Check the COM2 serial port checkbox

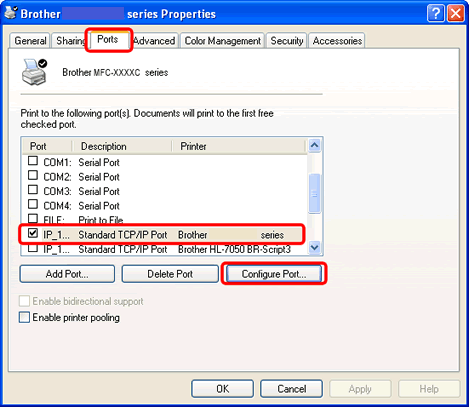pos(33,175)
